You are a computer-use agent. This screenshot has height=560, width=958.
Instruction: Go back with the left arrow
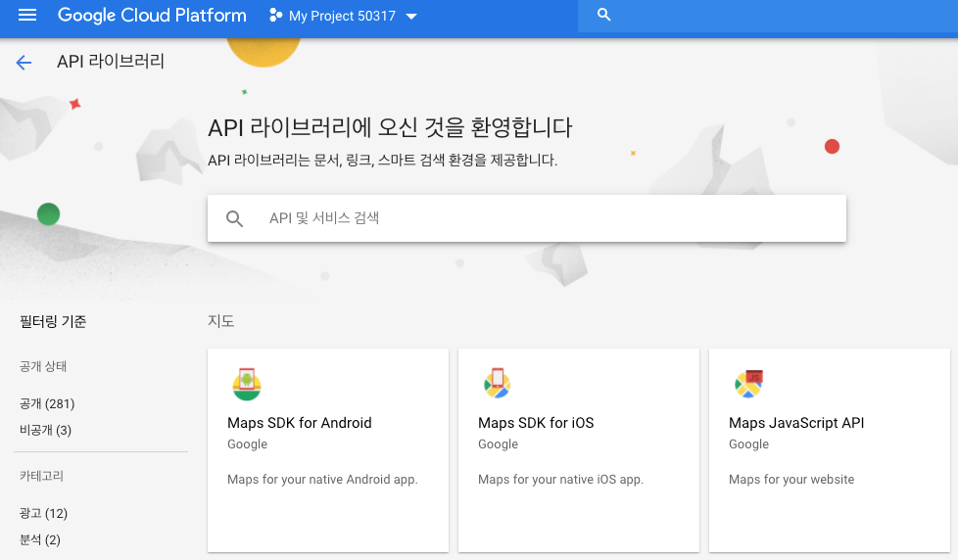coord(24,62)
